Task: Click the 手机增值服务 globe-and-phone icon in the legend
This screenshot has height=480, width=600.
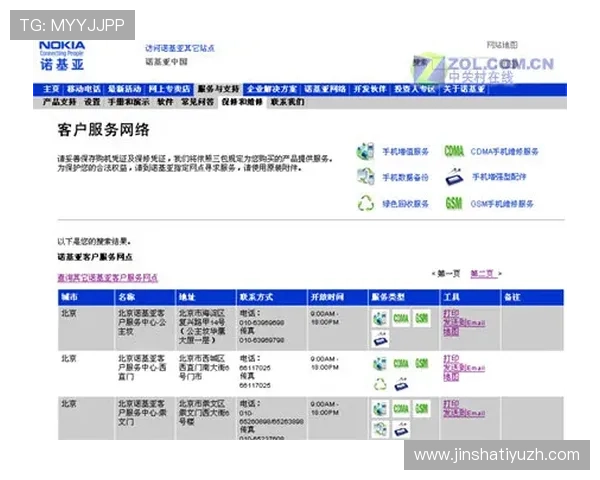Action: pos(365,151)
